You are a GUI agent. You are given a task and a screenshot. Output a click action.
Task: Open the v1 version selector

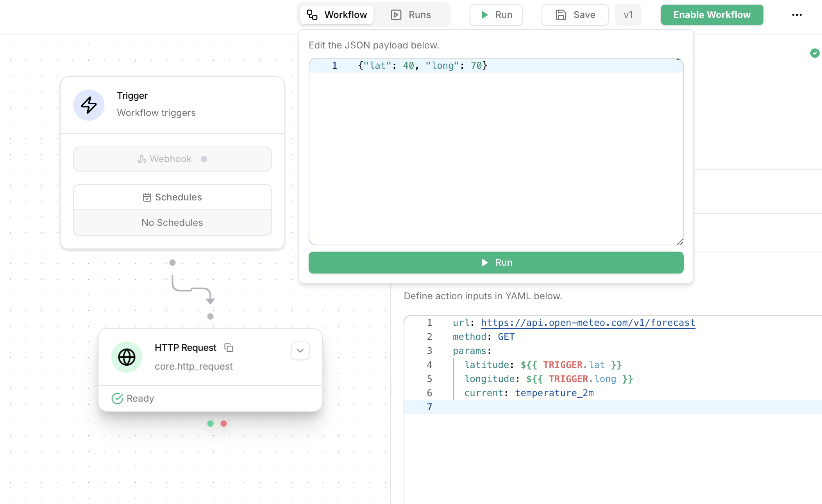628,15
